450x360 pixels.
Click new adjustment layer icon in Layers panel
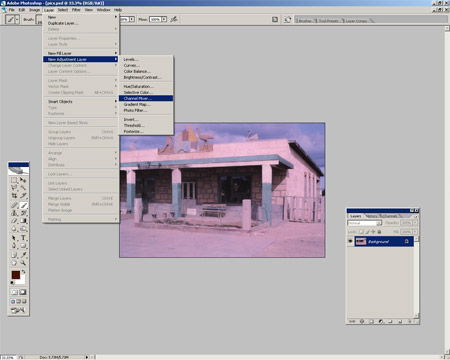[381, 321]
